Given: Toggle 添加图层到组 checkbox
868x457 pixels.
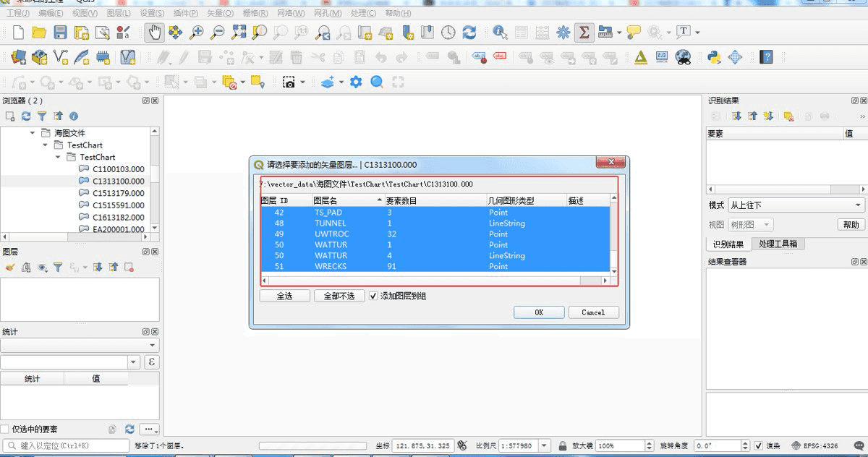Looking at the screenshot, I should pos(373,296).
